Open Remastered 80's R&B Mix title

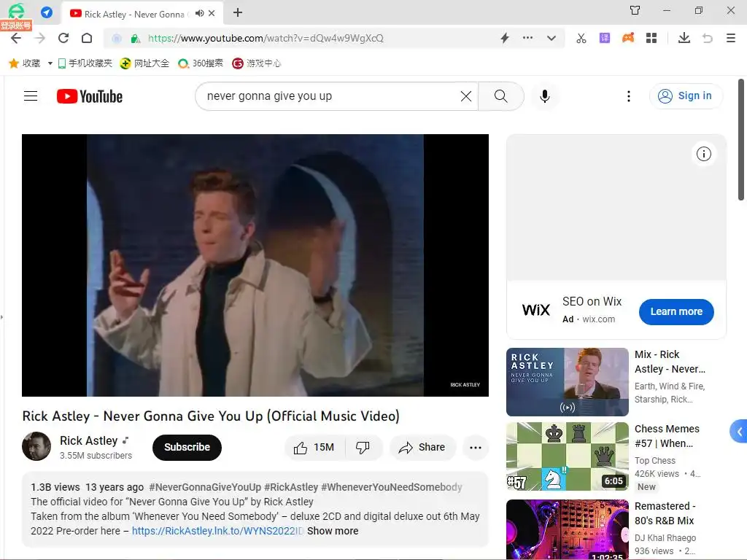tap(665, 513)
